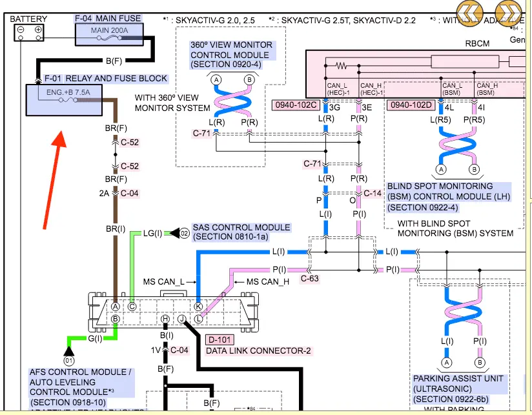Click the battery symbol icon

coord(29,31)
